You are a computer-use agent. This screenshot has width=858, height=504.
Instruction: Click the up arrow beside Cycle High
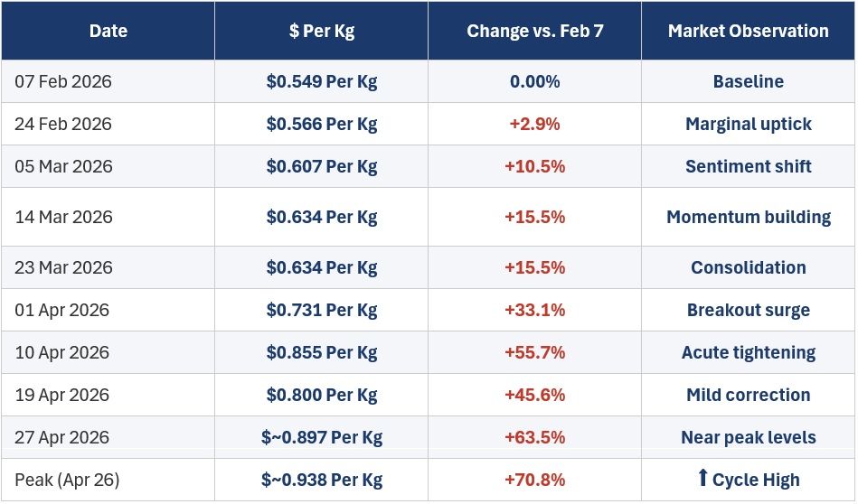click(x=703, y=477)
